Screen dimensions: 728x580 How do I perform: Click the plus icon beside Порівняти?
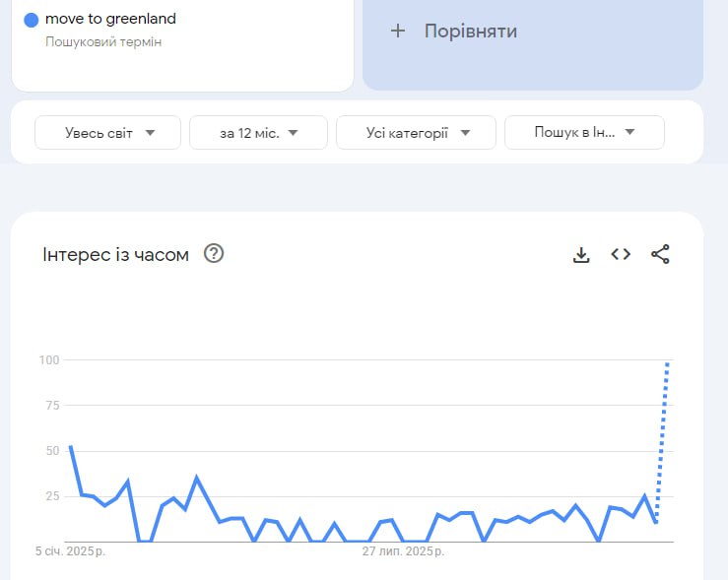[398, 31]
